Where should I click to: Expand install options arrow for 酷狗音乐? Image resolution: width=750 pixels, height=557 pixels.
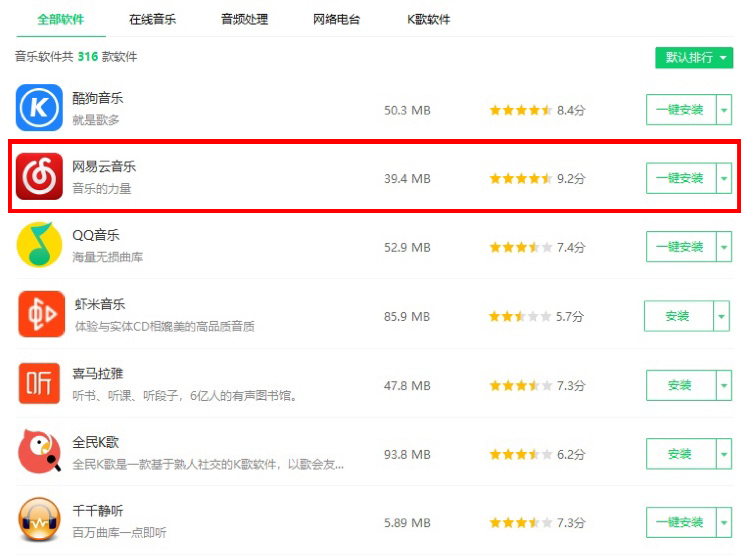724,109
